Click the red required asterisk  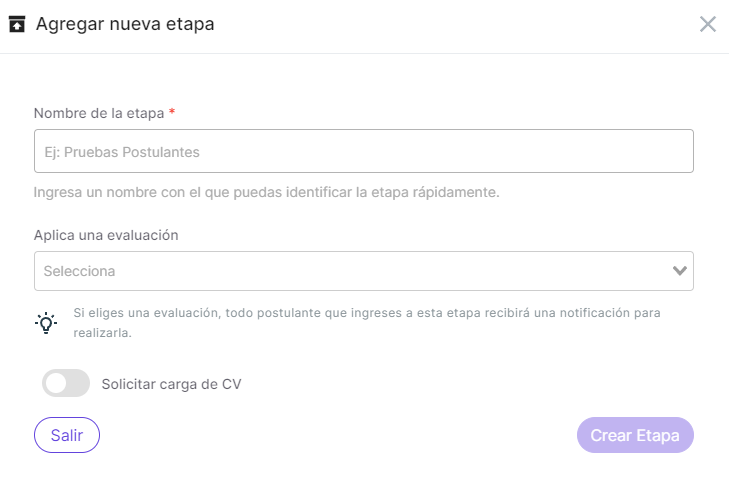click(172, 112)
